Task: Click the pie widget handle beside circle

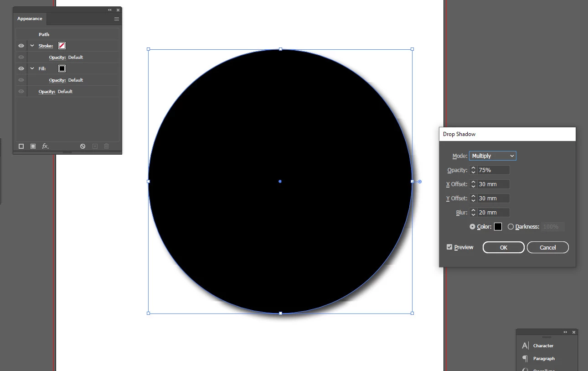Action: 420,182
